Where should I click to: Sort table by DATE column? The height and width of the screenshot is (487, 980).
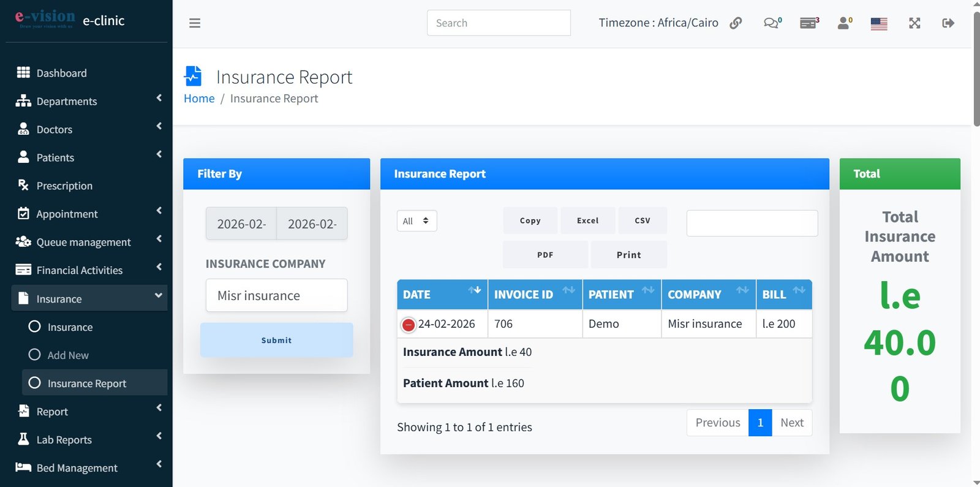tap(442, 295)
